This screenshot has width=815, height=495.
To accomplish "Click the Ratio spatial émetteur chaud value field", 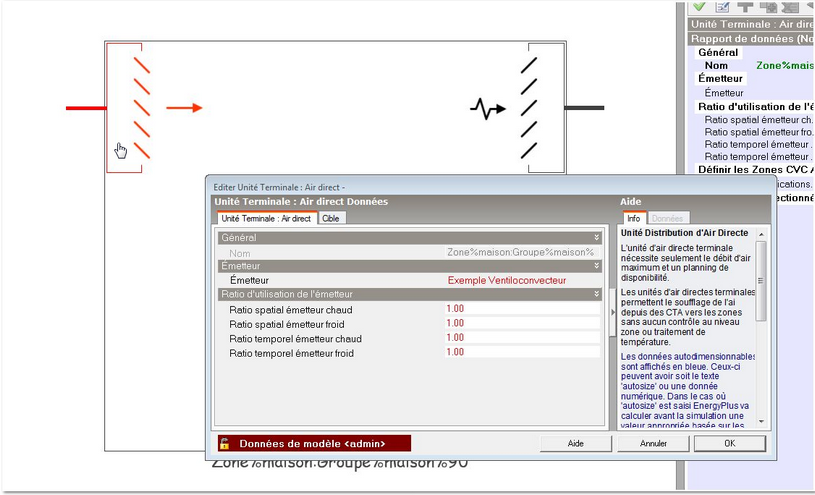I will pyautogui.click(x=520, y=309).
